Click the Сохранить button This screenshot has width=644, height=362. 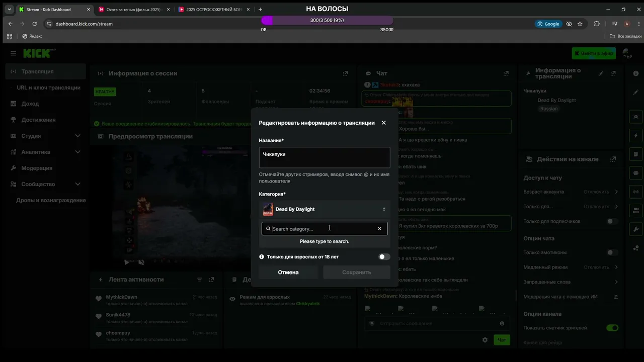(x=357, y=273)
